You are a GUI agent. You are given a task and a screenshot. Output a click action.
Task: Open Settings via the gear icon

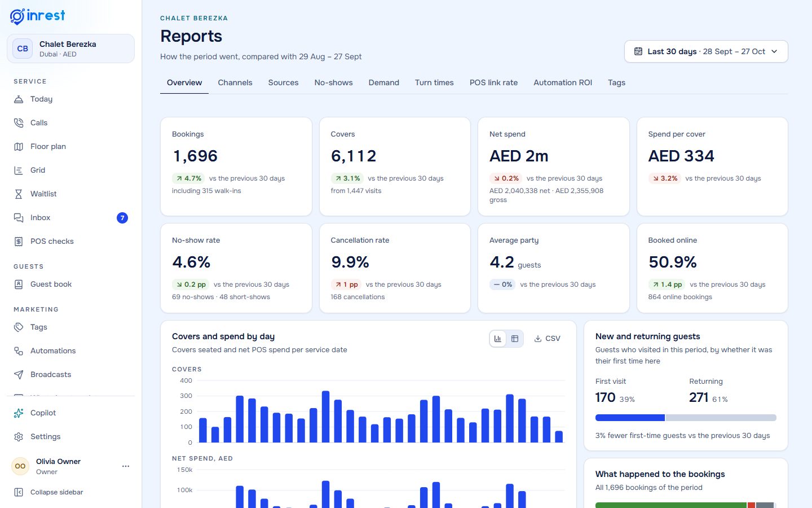[19, 436]
